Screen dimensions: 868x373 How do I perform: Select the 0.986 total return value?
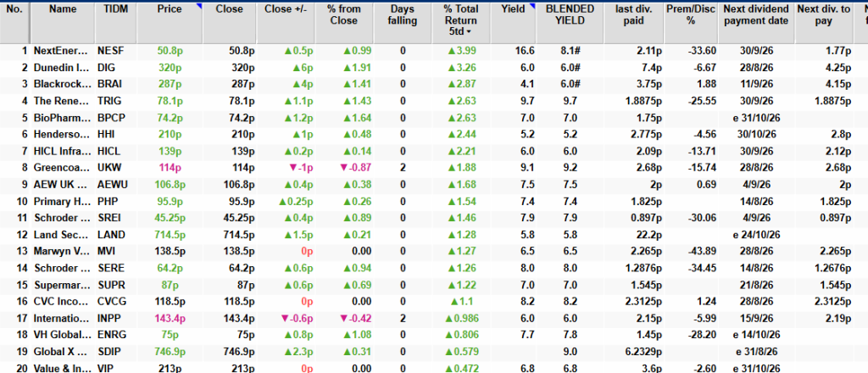click(461, 318)
